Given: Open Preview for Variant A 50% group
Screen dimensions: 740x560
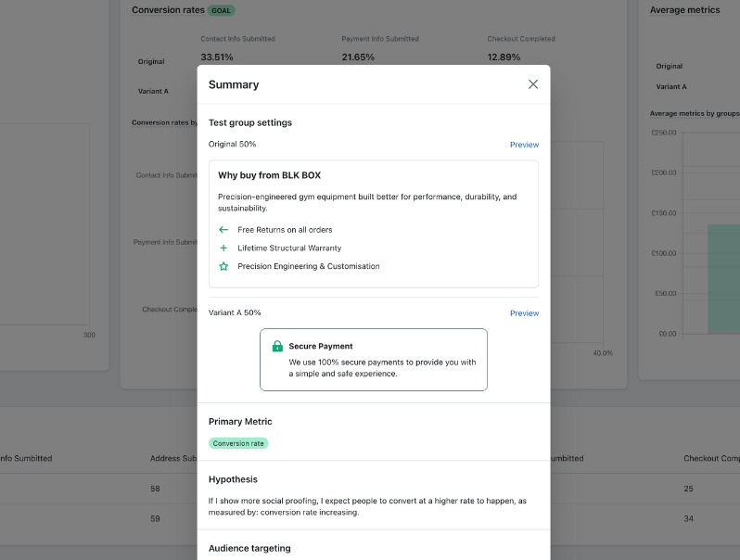Looking at the screenshot, I should click(524, 313).
